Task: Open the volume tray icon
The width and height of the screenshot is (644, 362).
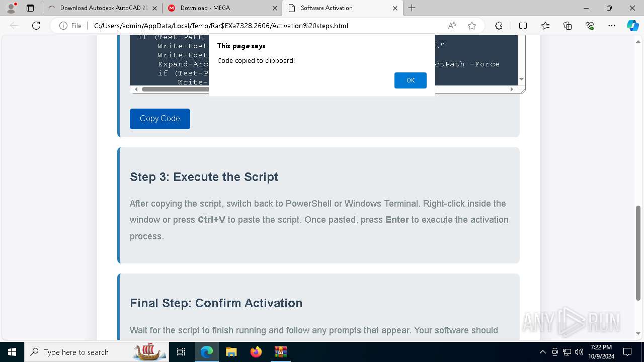Action: pyautogui.click(x=579, y=352)
